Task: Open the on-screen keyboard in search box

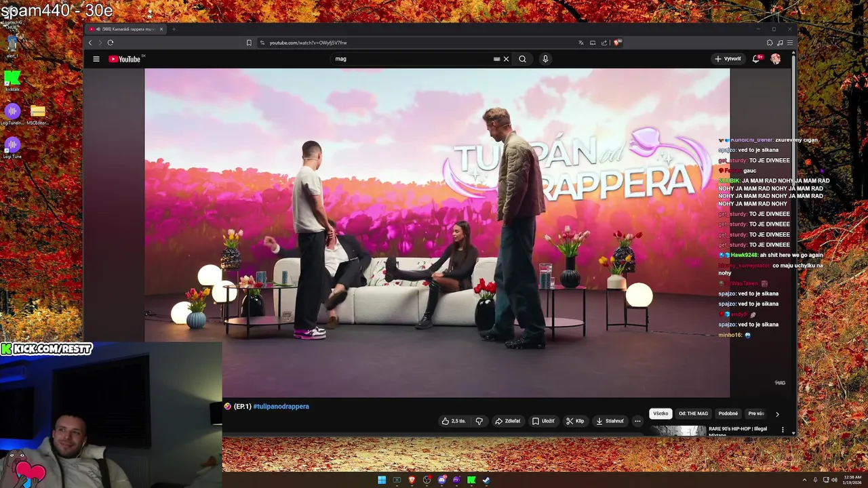Action: pos(497,59)
